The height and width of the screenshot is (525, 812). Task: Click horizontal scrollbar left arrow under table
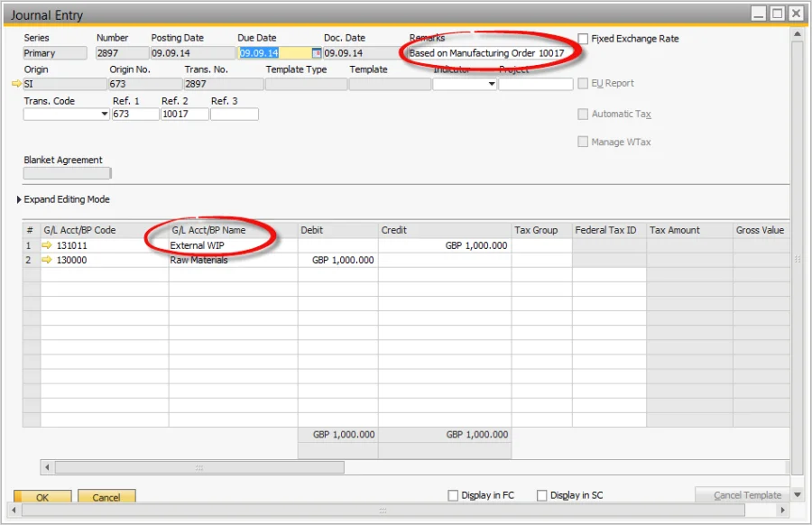(47, 467)
